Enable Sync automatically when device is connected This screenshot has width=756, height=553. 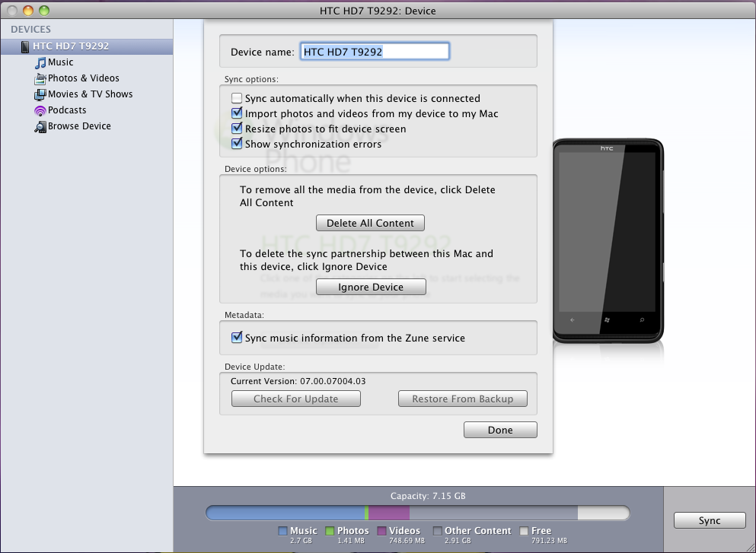point(237,98)
